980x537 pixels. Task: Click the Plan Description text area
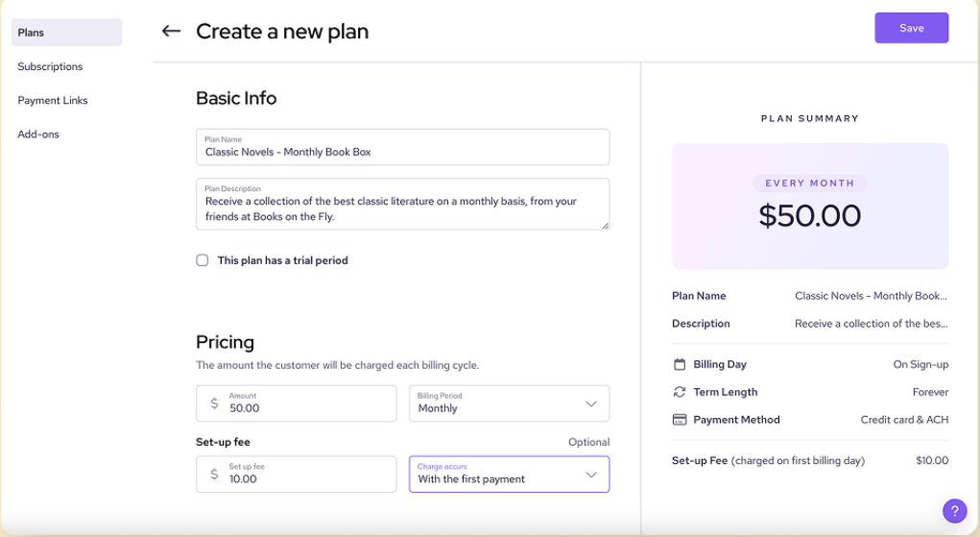(402, 204)
